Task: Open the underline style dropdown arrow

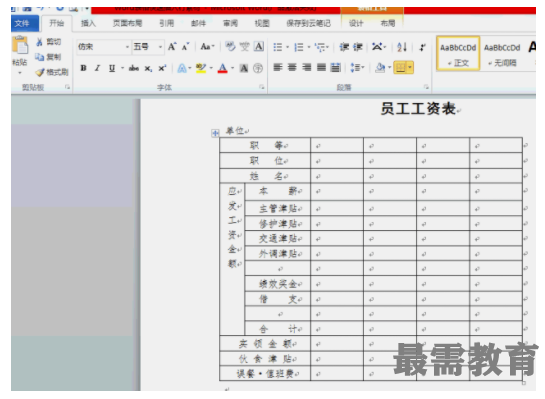Action: coord(122,68)
